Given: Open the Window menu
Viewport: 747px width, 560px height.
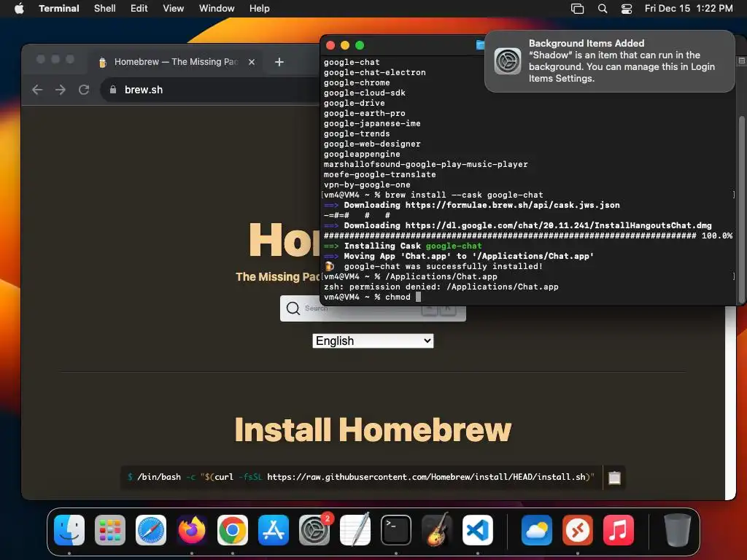Looking at the screenshot, I should 216,8.
